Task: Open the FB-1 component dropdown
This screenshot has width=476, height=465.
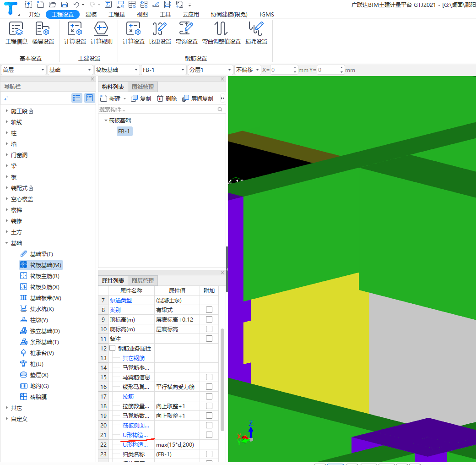Action: 164,70
